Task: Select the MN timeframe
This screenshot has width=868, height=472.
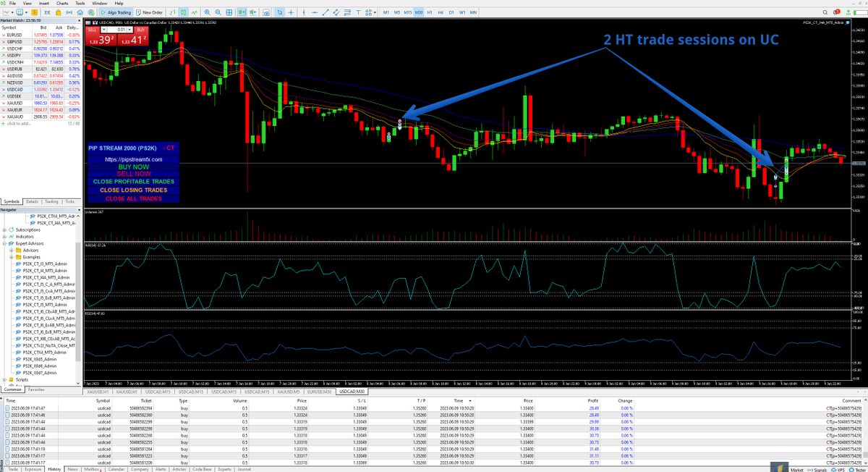Action: pyautogui.click(x=473, y=12)
